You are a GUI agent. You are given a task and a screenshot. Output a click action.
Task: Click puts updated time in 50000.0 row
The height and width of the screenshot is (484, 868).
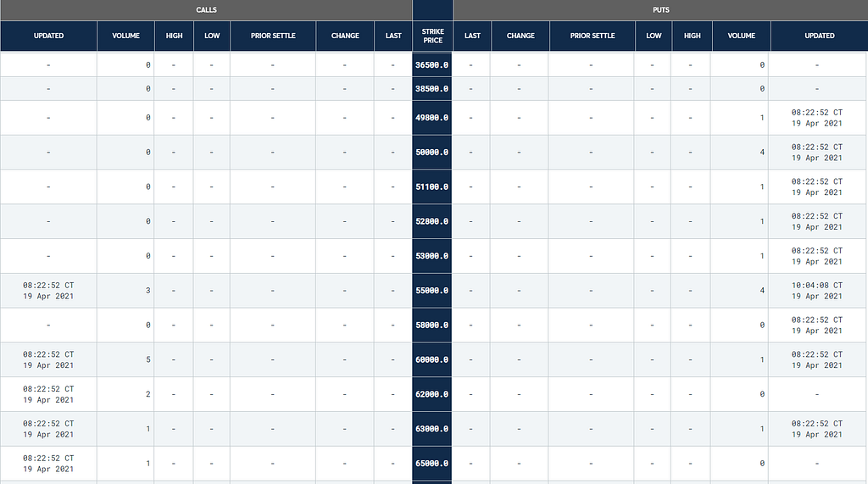point(817,153)
